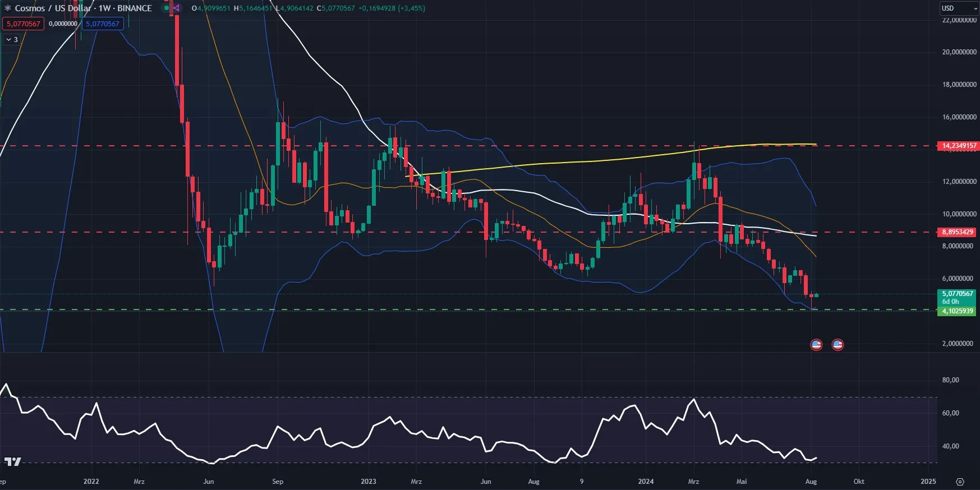This screenshot has width=980, height=490.
Task: Expand the collapsed indicators legend showing 3
Action: pyautogui.click(x=12, y=40)
